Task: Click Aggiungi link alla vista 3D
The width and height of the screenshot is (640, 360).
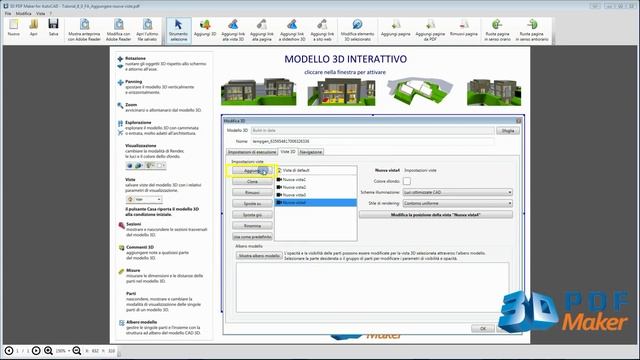Action: [x=233, y=30]
